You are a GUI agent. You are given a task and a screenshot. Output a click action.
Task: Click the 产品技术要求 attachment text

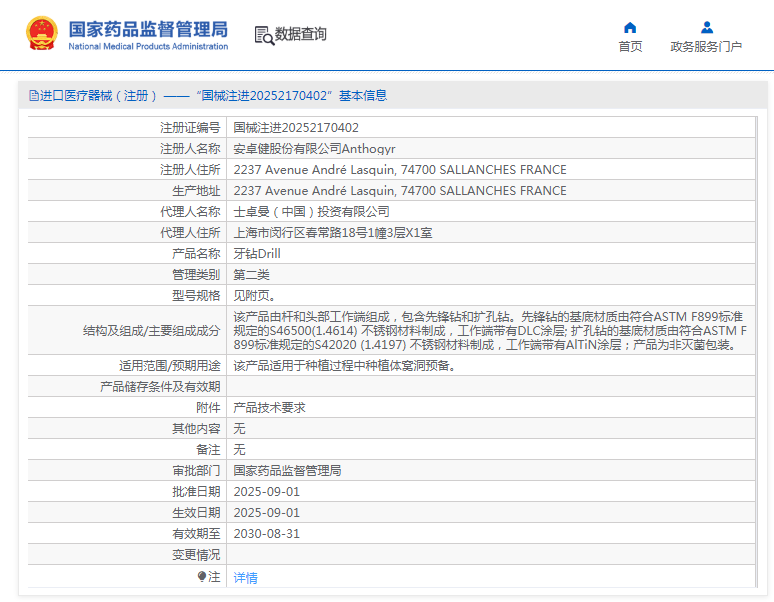pos(269,407)
